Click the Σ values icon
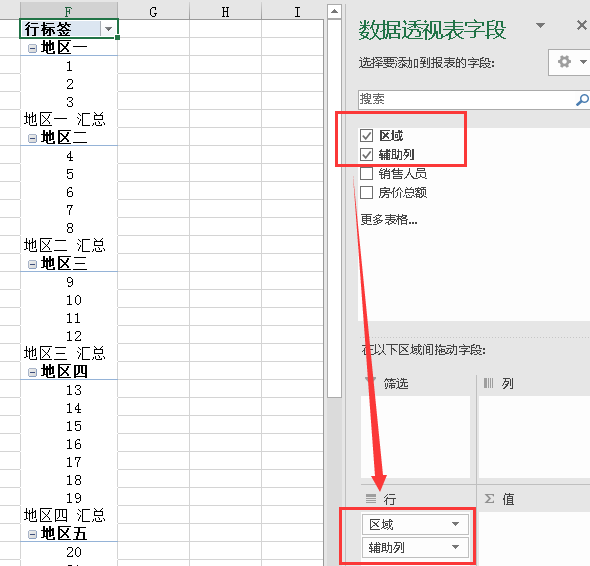 pos(489,499)
